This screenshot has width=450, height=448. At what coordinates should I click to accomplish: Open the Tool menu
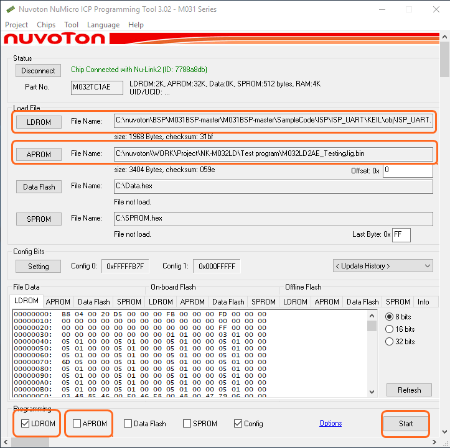point(71,25)
